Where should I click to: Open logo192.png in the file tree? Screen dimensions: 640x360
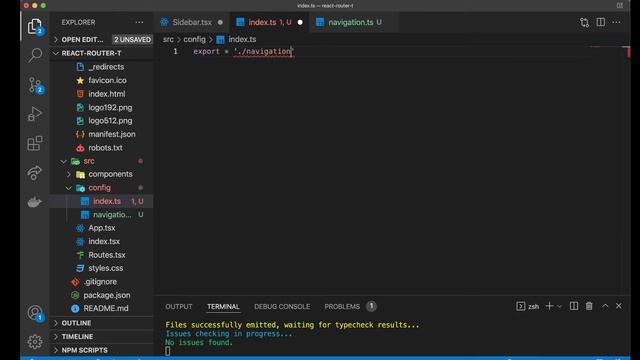(x=110, y=108)
